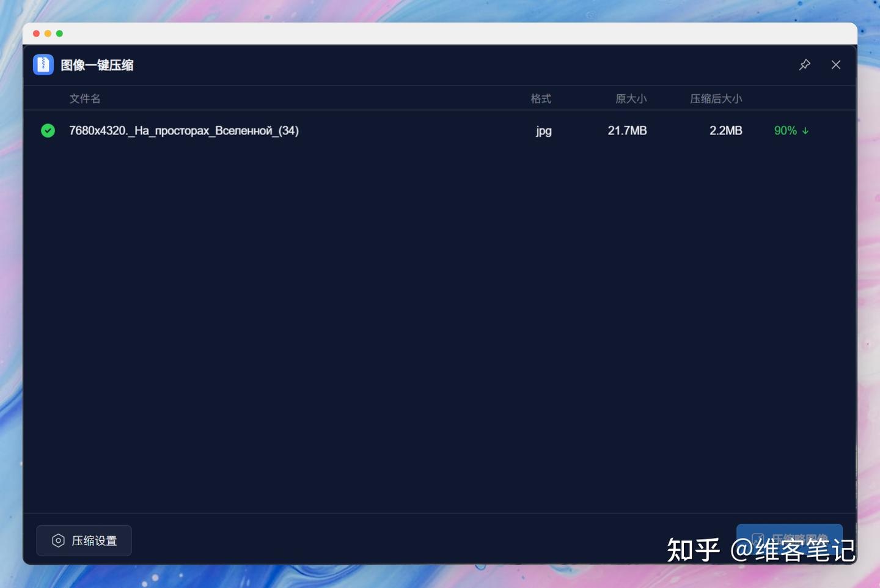Open 压缩设置 to expand compression options

[x=84, y=540]
